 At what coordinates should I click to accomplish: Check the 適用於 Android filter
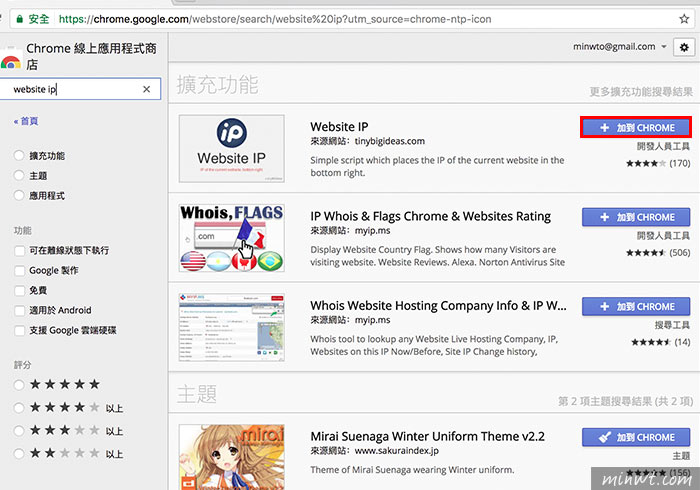pos(19,311)
